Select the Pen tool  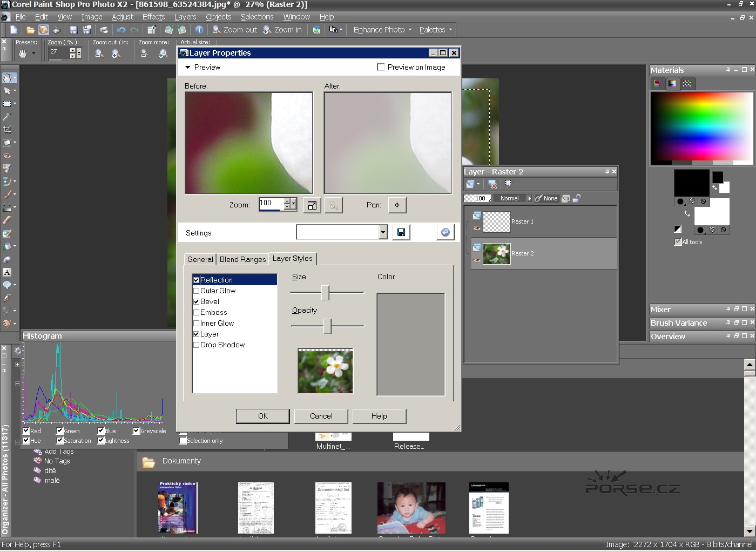click(7, 298)
